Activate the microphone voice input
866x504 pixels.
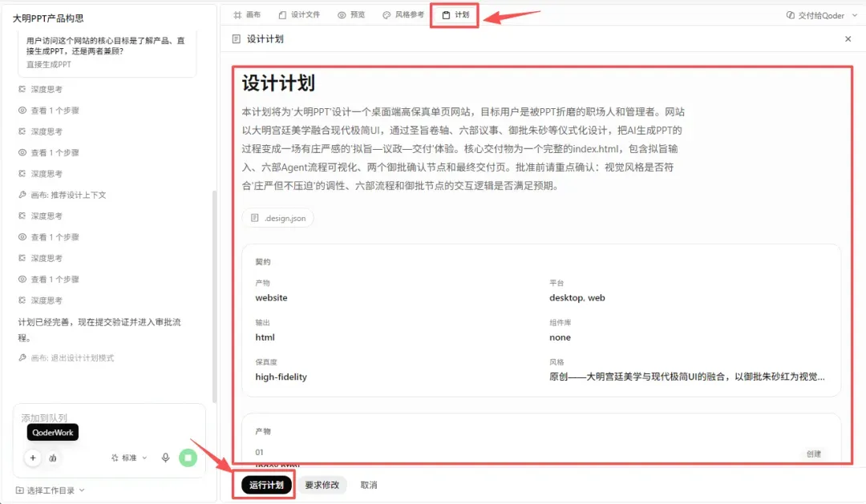coord(165,458)
